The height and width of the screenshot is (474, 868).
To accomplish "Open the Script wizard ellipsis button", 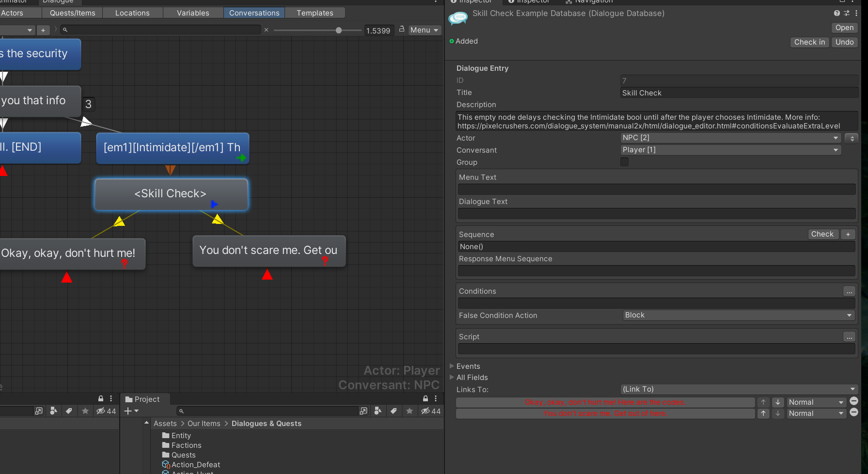I will pyautogui.click(x=849, y=337).
